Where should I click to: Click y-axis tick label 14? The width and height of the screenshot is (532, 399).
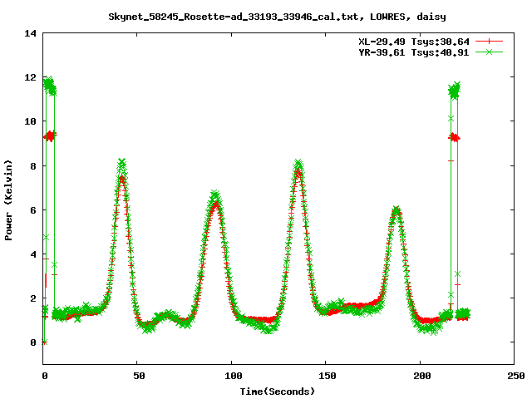tap(31, 33)
